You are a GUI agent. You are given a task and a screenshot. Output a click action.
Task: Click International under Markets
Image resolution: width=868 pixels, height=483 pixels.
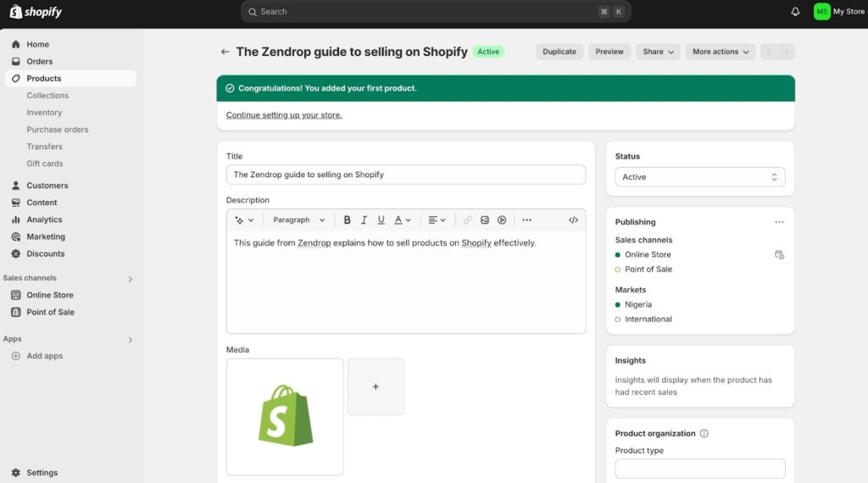click(x=648, y=319)
